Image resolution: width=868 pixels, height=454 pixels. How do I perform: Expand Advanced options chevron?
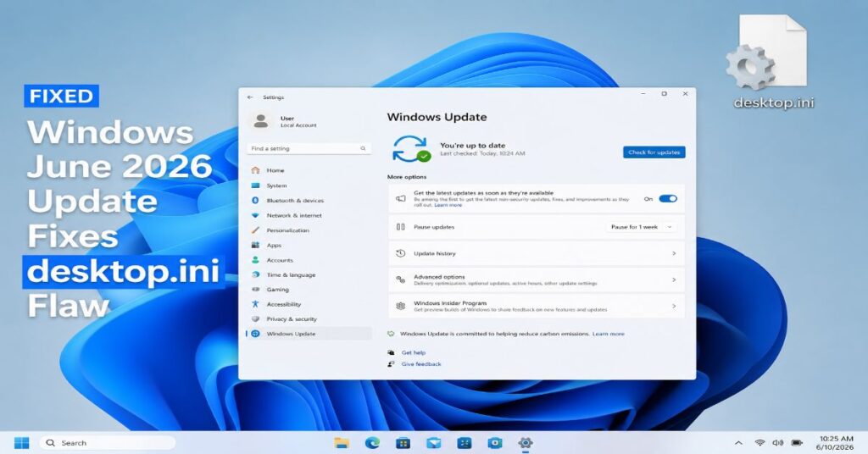(x=674, y=280)
